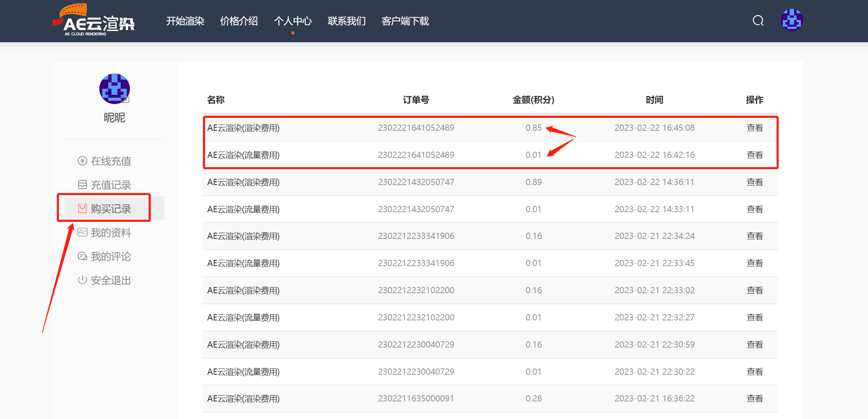The height and width of the screenshot is (419, 868).
Task: Click 查看 for the 22:32:27 order
Action: click(754, 317)
